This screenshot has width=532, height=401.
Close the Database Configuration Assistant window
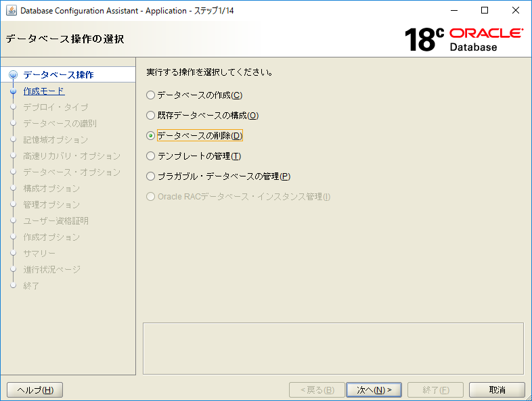(x=516, y=11)
